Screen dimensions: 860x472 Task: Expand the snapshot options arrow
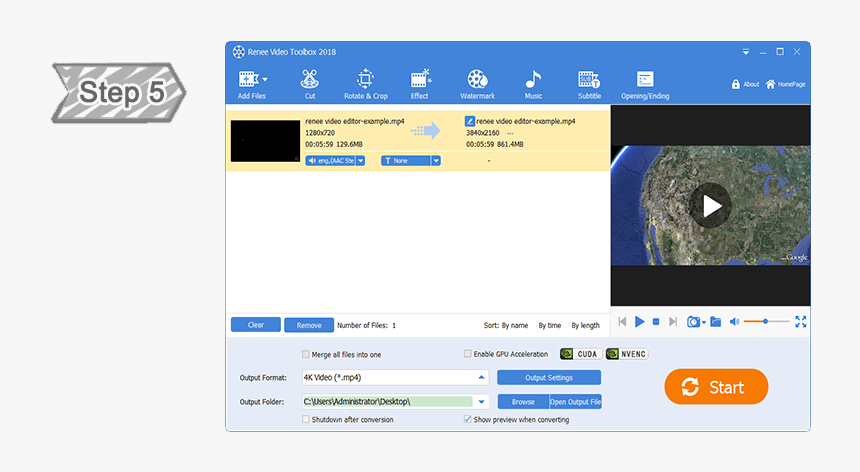(x=704, y=323)
